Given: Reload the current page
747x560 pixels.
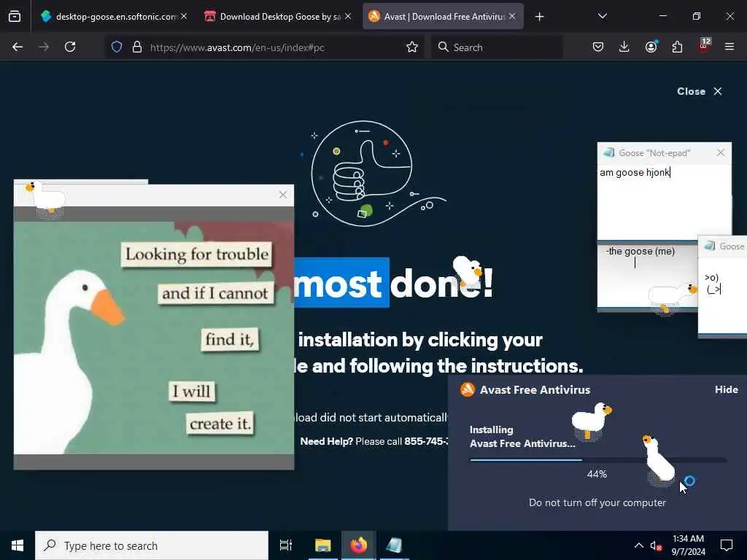Looking at the screenshot, I should [70, 47].
